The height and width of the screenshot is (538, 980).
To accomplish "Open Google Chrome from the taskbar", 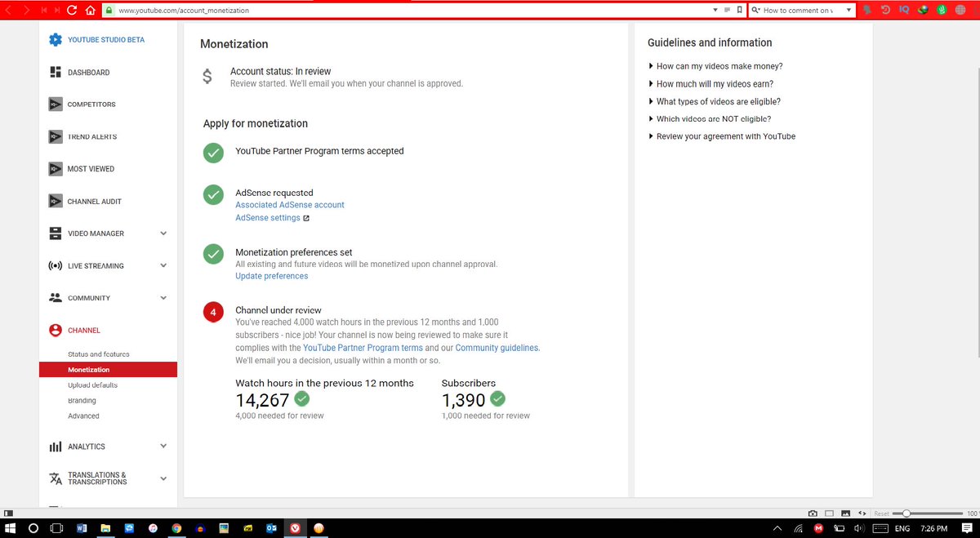I will [176, 529].
